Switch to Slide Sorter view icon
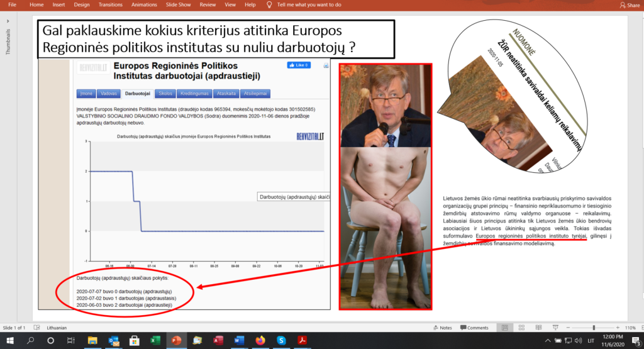The height and width of the screenshot is (349, 644). click(x=521, y=328)
